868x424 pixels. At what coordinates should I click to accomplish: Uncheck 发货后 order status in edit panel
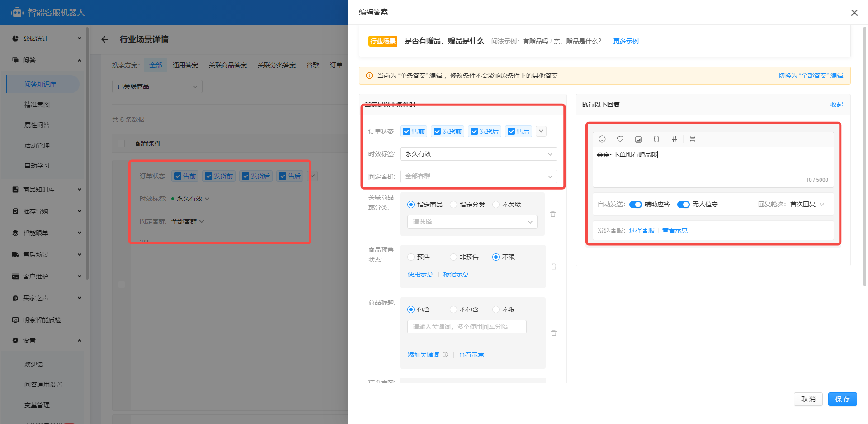click(474, 131)
